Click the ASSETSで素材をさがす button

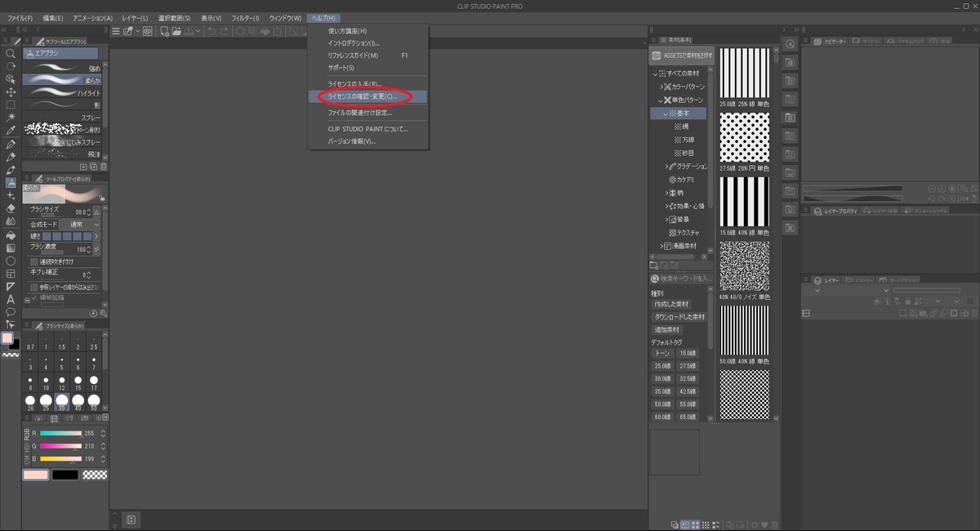[681, 55]
